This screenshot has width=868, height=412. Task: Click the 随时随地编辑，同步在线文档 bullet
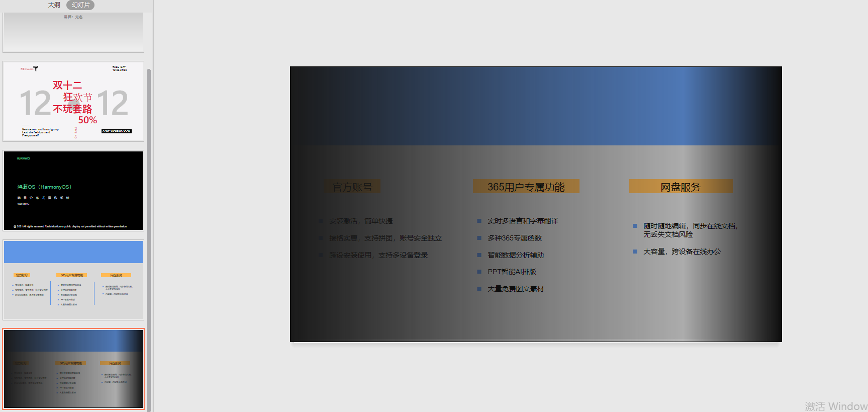click(691, 230)
